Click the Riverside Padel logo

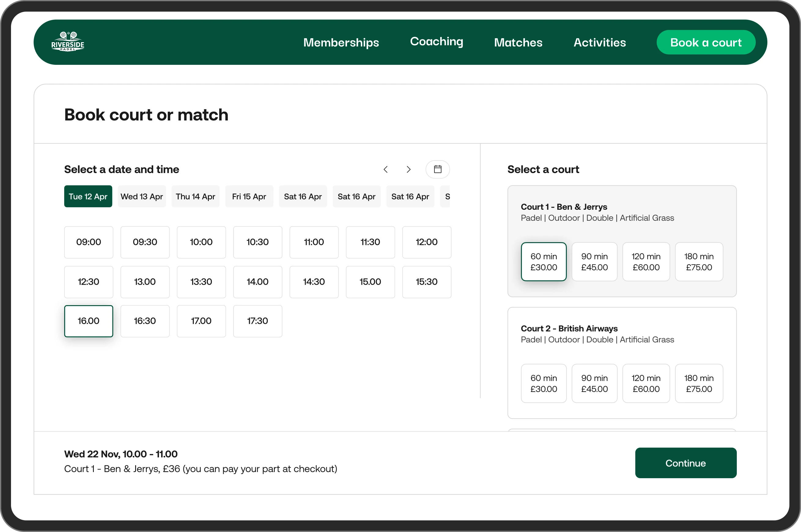pyautogui.click(x=68, y=41)
